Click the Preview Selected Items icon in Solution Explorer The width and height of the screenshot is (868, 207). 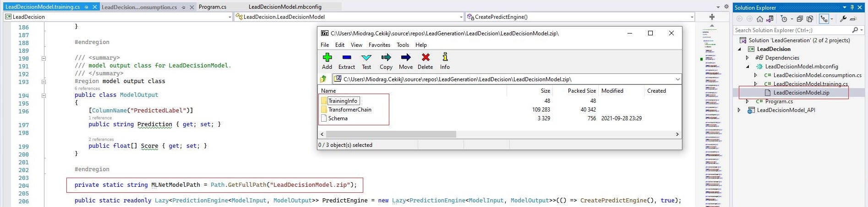(853, 19)
